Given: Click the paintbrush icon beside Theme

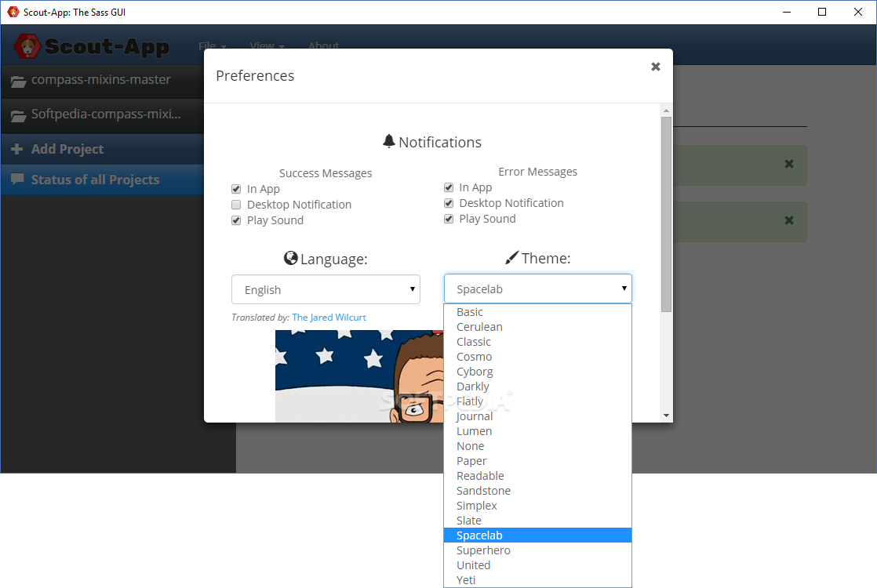Looking at the screenshot, I should (511, 257).
